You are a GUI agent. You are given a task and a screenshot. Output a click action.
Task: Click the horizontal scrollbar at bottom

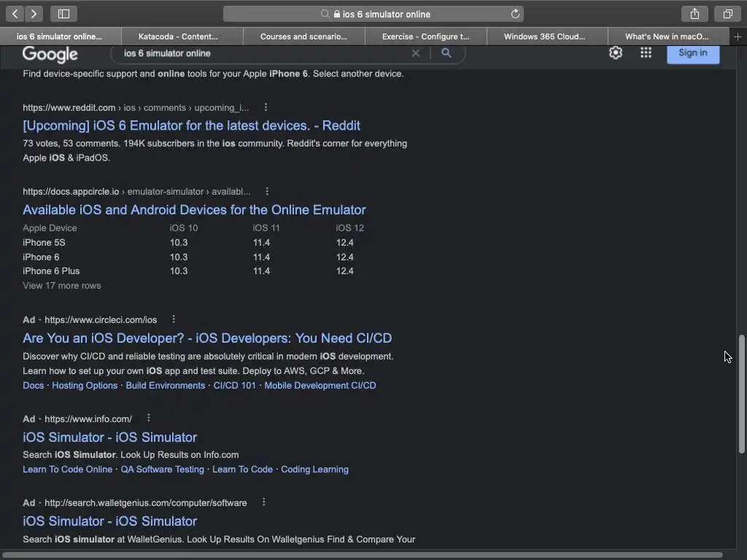pos(363,555)
